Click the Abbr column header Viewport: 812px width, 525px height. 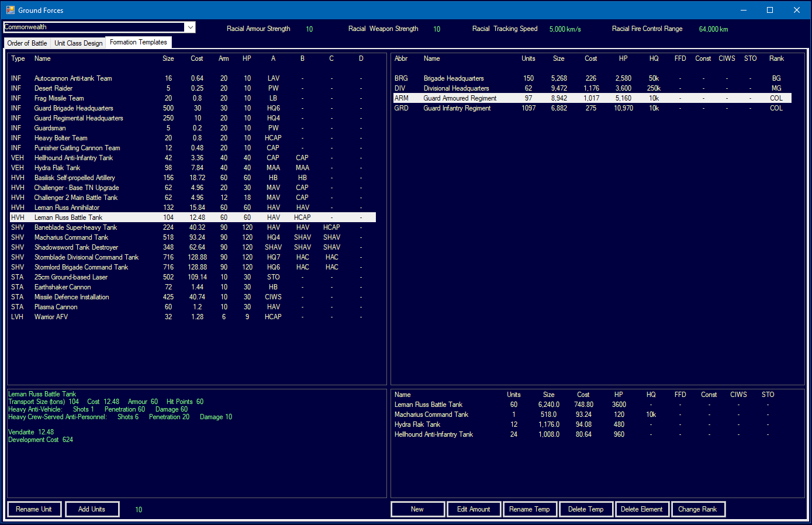point(401,58)
